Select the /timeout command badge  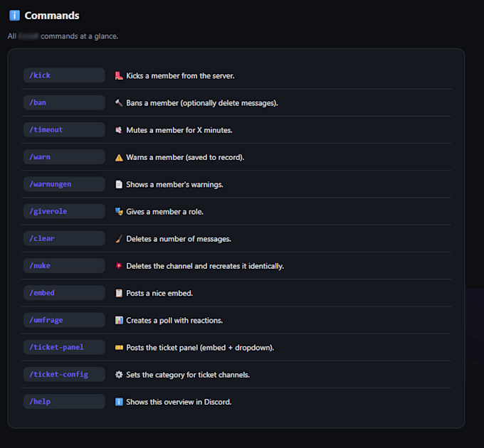pyautogui.click(x=64, y=129)
